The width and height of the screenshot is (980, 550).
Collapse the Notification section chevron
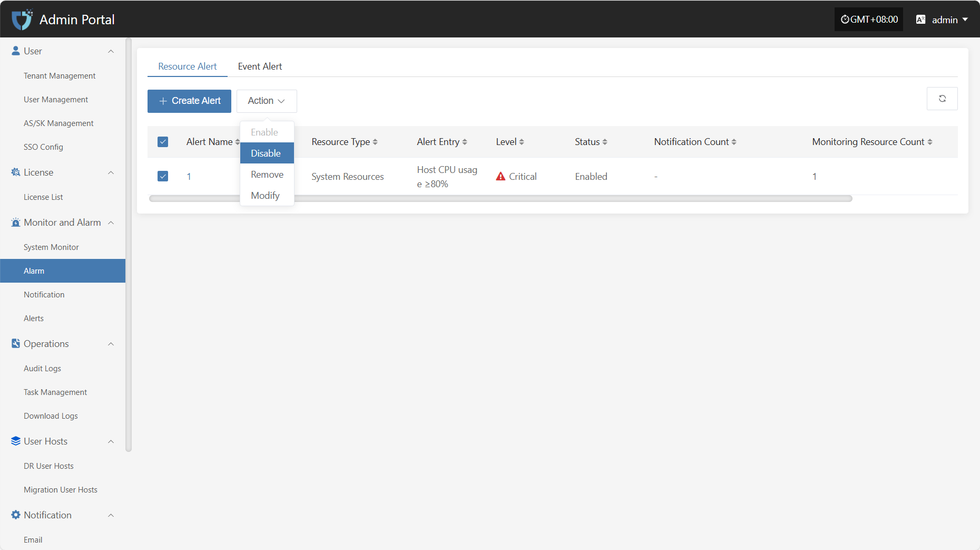(x=111, y=515)
